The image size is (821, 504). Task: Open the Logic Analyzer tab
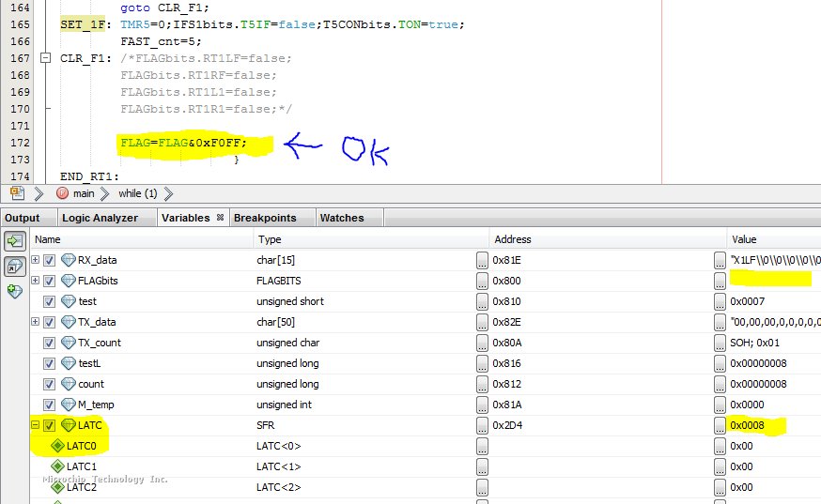click(100, 218)
